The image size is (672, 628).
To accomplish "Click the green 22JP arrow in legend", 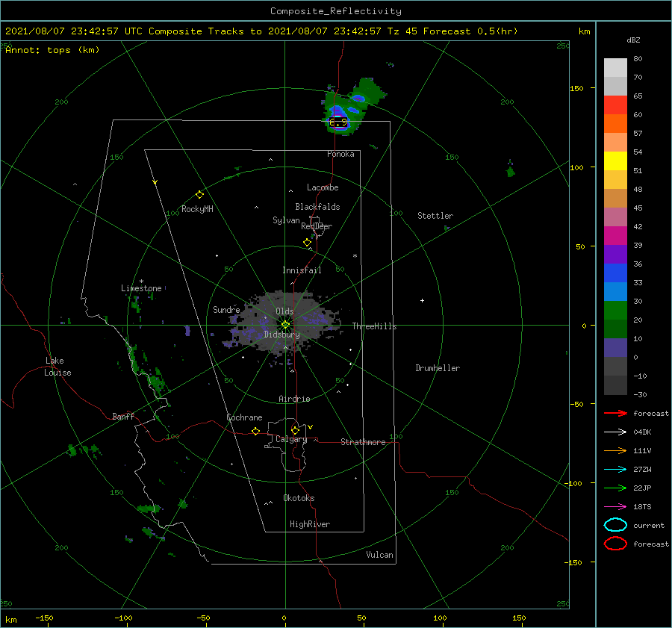I will click(615, 488).
